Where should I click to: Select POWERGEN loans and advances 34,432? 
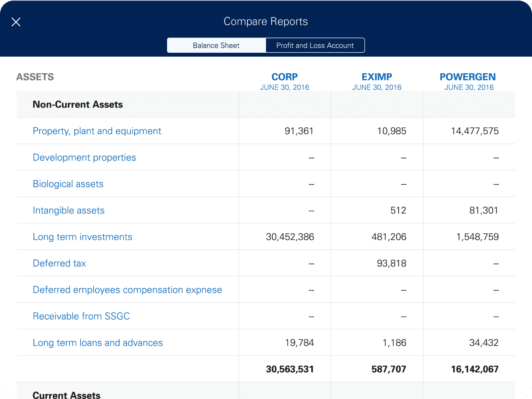(484, 343)
